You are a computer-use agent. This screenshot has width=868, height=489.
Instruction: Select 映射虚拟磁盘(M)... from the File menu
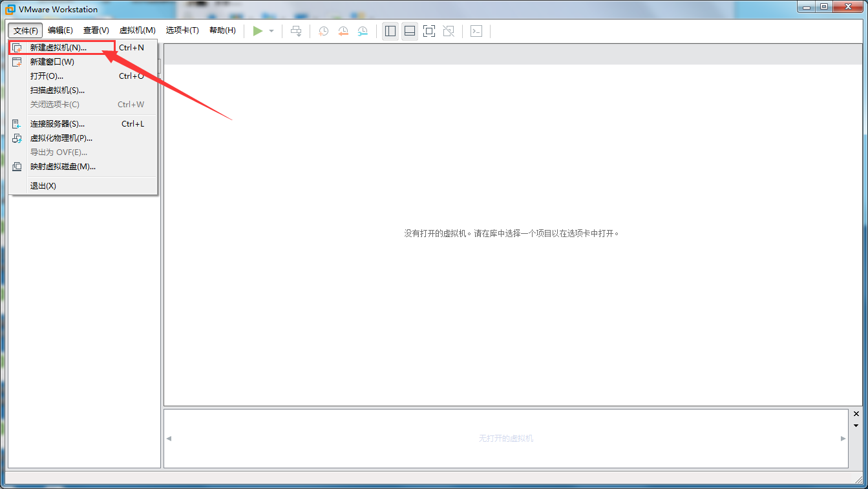point(83,167)
